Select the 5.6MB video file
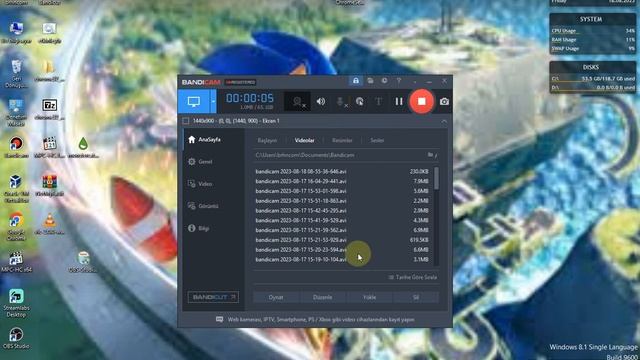 pos(342,191)
